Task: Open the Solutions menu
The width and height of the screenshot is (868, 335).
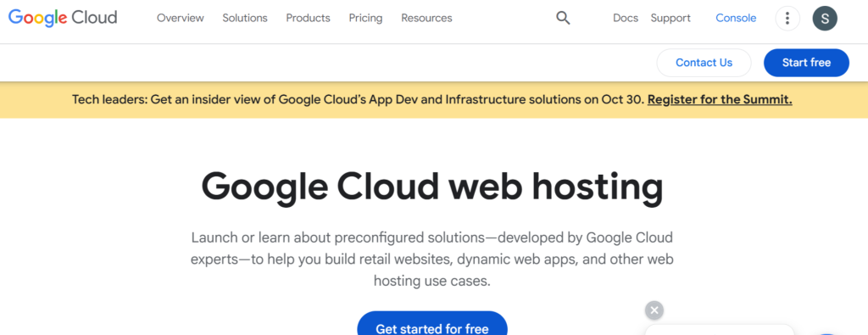Action: [245, 19]
